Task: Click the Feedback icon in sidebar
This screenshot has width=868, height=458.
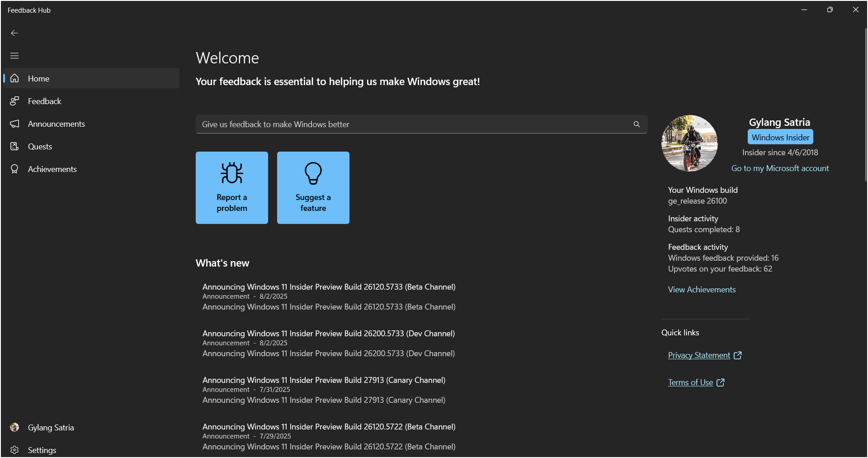Action: pyautogui.click(x=14, y=101)
